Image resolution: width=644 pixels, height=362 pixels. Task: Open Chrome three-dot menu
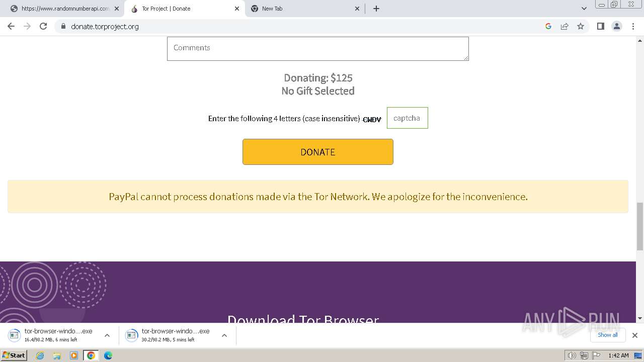click(x=633, y=26)
